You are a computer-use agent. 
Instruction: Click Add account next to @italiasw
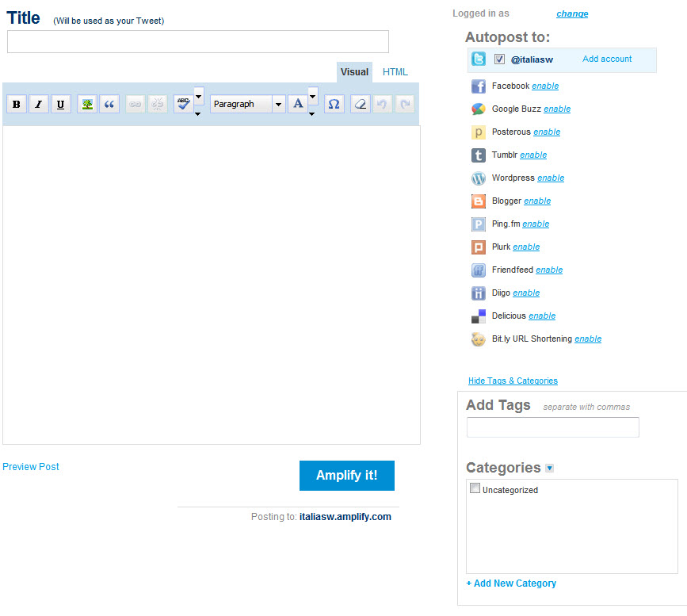607,59
